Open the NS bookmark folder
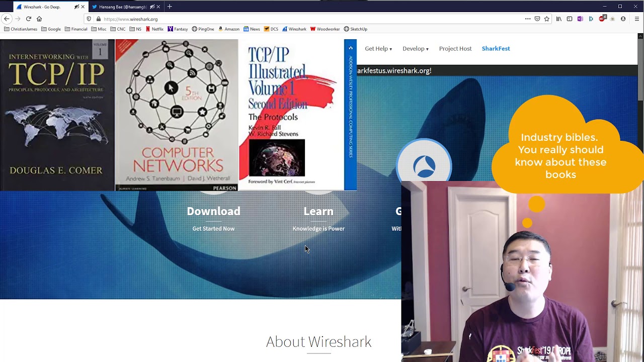This screenshot has height=362, width=644. [135, 29]
